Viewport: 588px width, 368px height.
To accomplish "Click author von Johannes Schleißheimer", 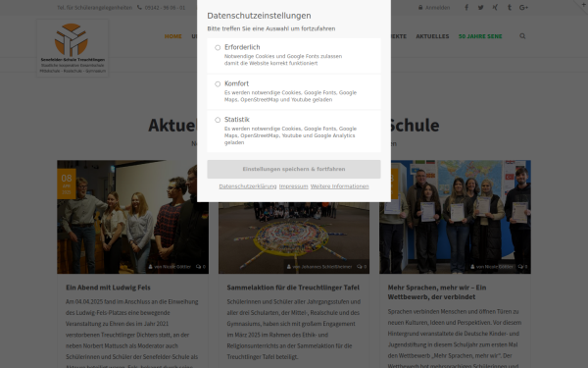I will (319, 267).
